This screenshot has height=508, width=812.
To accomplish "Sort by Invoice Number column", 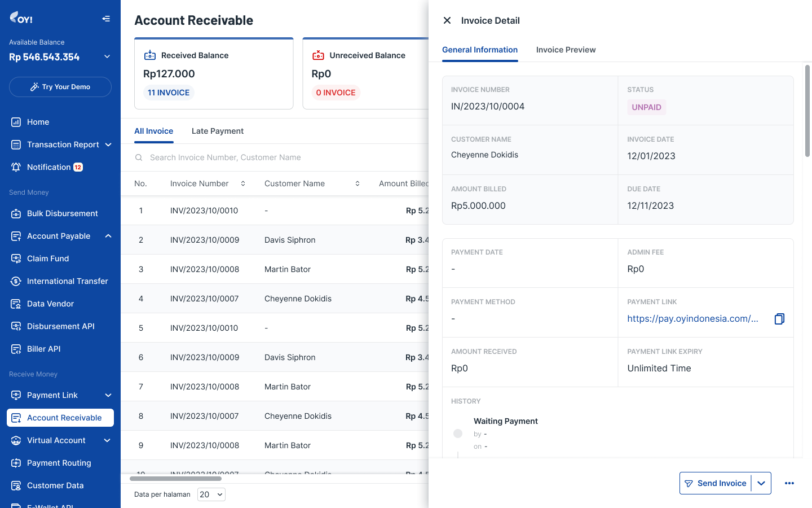I will click(x=243, y=183).
